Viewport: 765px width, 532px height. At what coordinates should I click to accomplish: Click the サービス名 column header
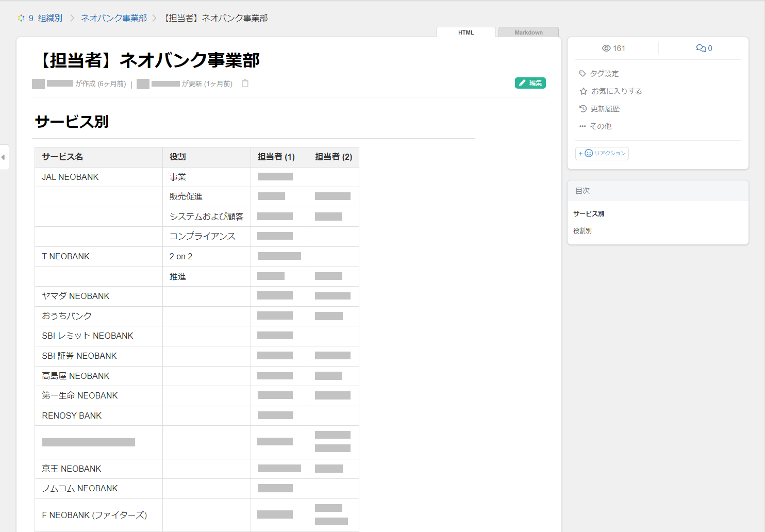(x=98, y=157)
